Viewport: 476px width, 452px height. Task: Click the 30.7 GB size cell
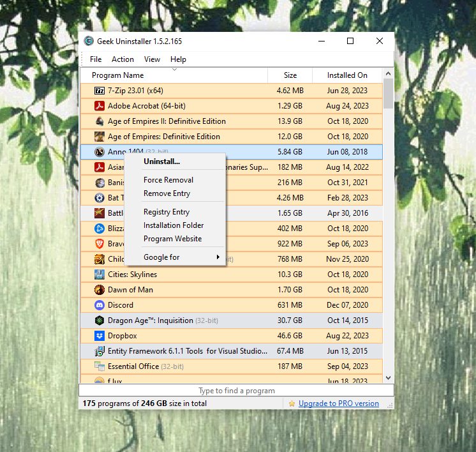click(x=290, y=320)
